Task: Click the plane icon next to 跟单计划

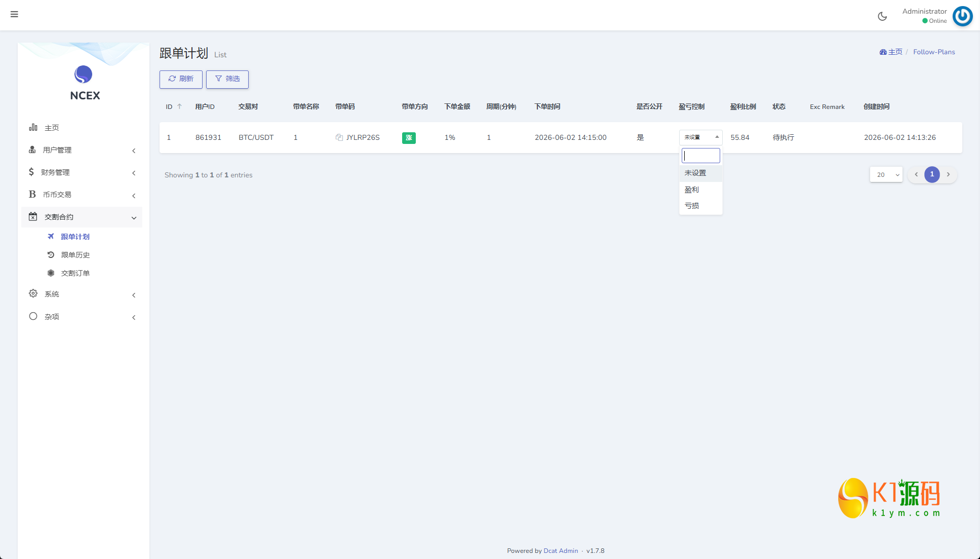Action: [x=51, y=236]
